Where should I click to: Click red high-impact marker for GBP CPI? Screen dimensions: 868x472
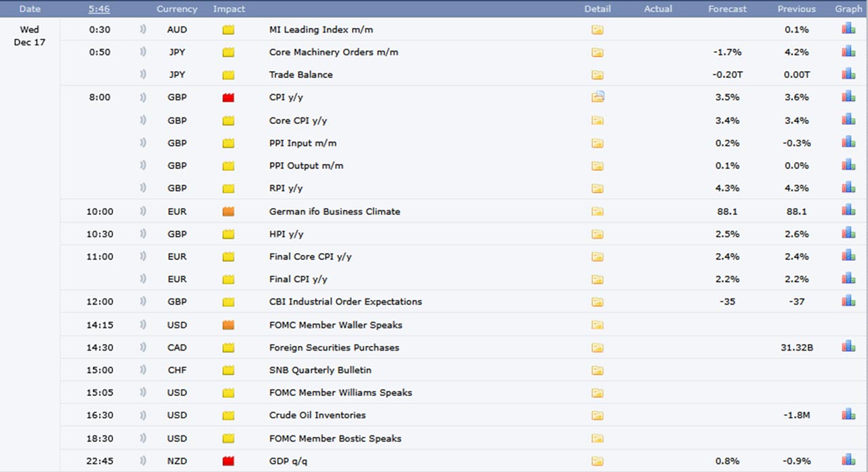229,98
